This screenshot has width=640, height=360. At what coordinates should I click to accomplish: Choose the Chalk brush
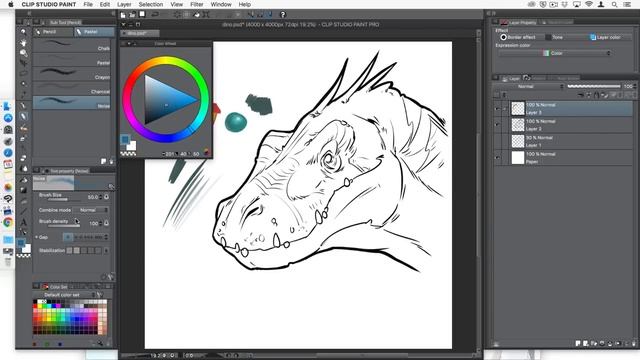tap(72, 45)
